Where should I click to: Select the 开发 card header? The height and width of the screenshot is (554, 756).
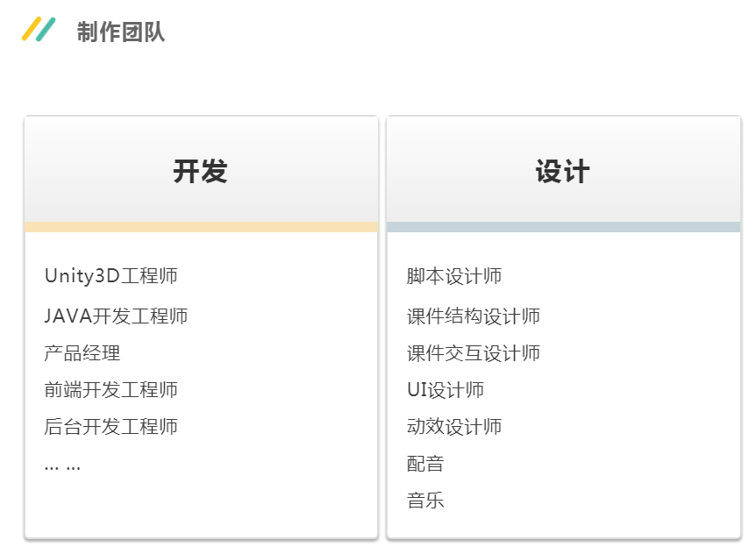click(x=201, y=170)
